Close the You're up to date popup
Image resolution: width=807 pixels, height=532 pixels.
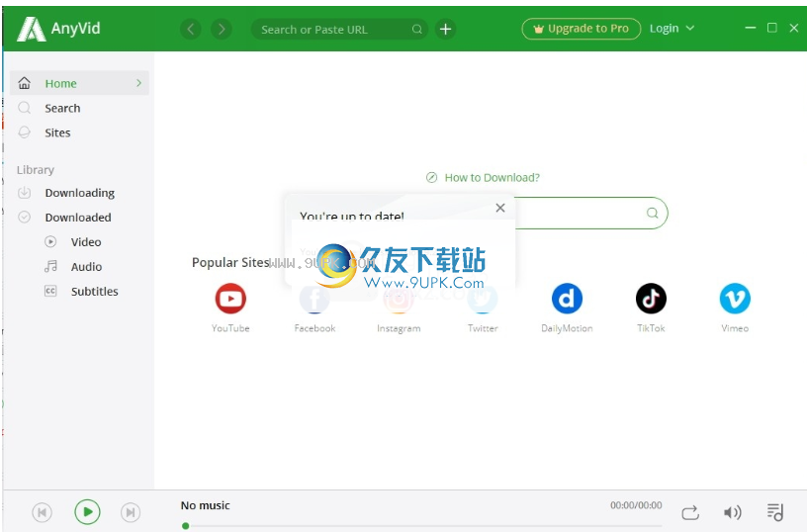(500, 208)
